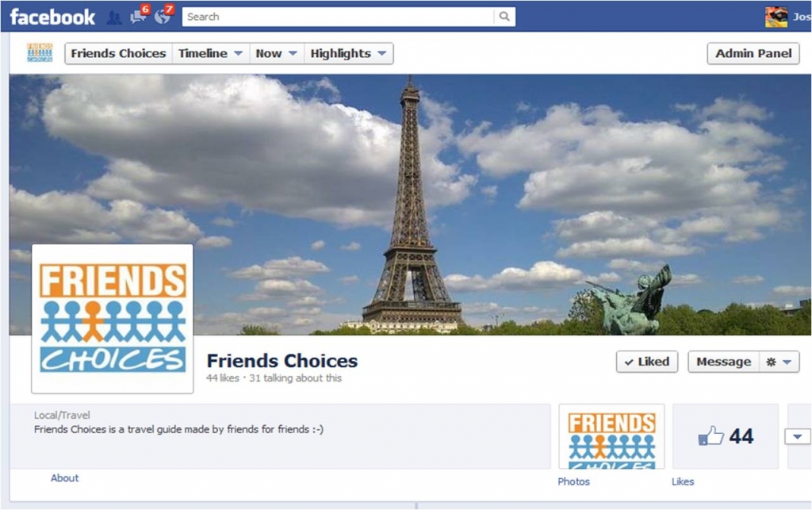Select the Friends Choices tab button
The width and height of the screenshot is (812, 510).
118,53
